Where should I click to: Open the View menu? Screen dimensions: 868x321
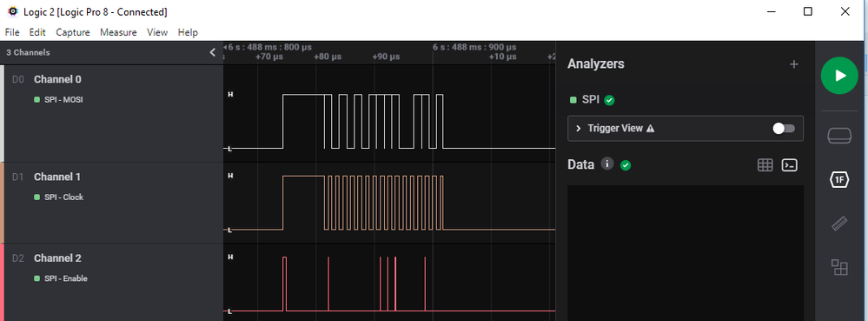coord(157,32)
